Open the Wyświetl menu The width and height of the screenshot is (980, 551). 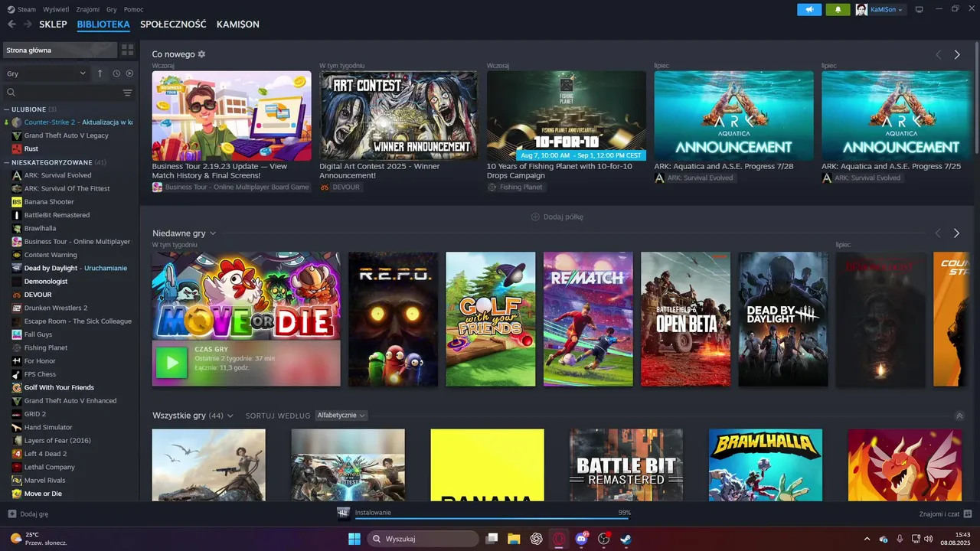(56, 9)
